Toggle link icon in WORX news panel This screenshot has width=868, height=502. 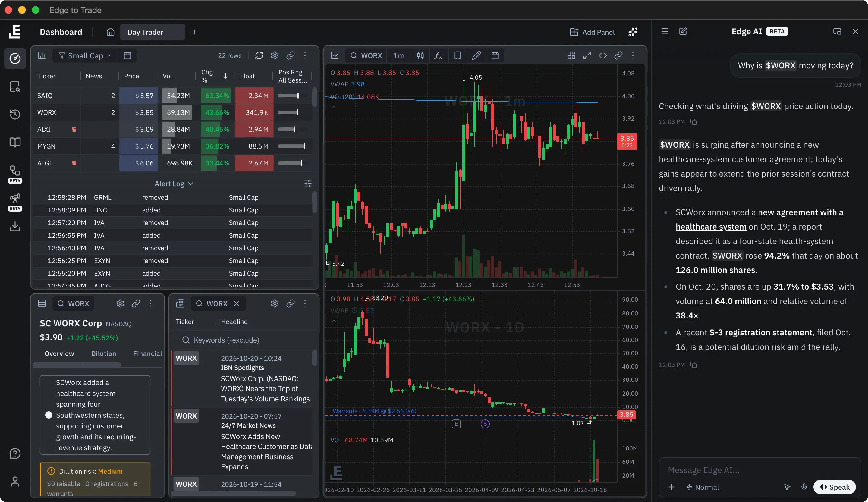290,303
